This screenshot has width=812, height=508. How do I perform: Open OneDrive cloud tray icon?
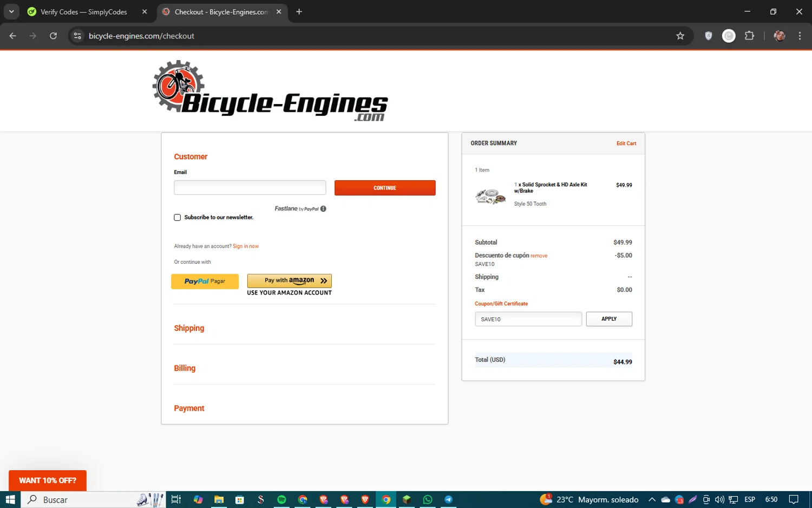pos(666,499)
